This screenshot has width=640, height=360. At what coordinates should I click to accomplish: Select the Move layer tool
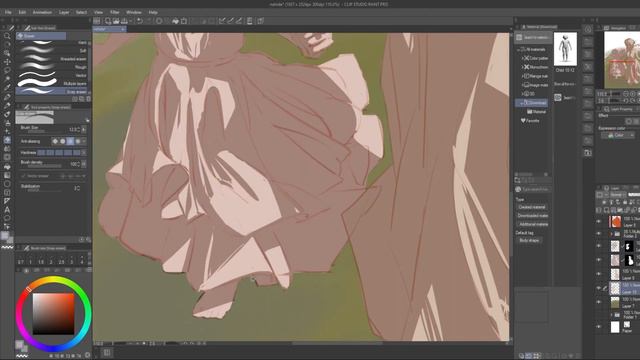pos(7,62)
